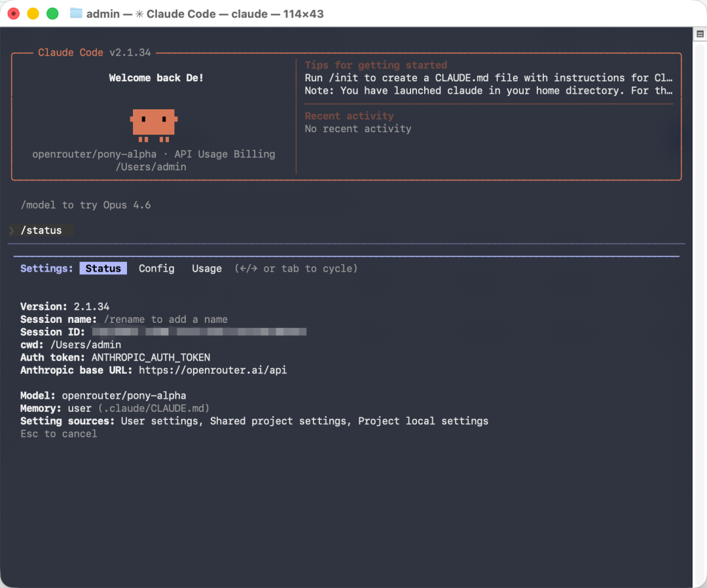This screenshot has height=588, width=707.
Task: Click the "/model to try Opus 4.6" hint
Action: (x=86, y=205)
